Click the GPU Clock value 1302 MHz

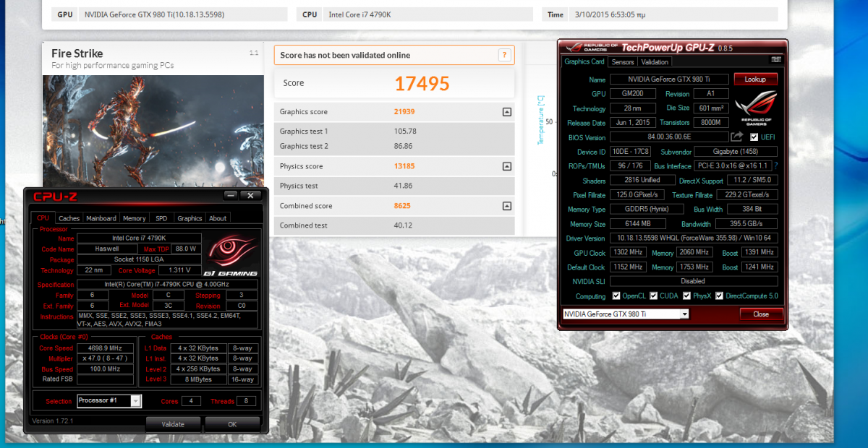click(x=628, y=252)
